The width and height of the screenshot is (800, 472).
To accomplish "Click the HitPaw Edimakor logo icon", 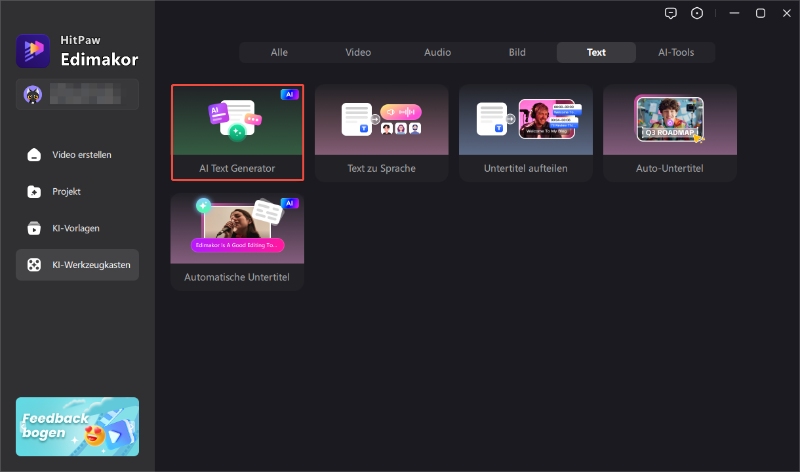I will (x=33, y=51).
